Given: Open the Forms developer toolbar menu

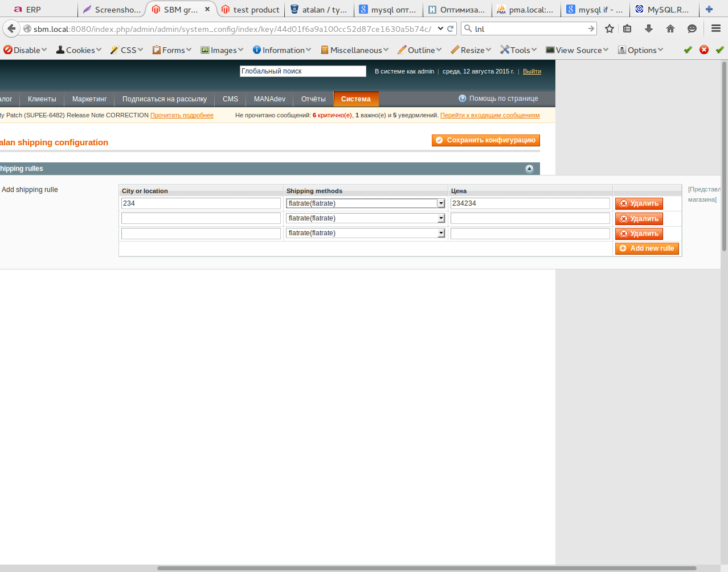Looking at the screenshot, I should tap(172, 50).
